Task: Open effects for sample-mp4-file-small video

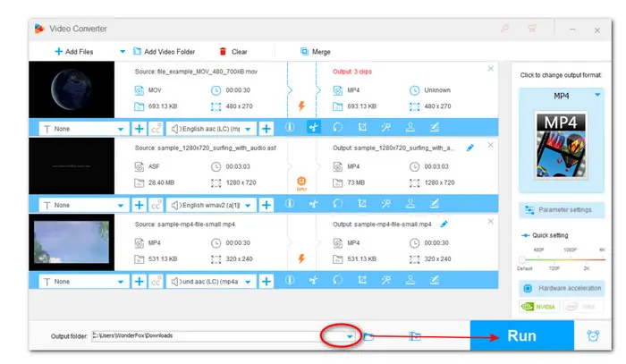Action: click(x=386, y=280)
